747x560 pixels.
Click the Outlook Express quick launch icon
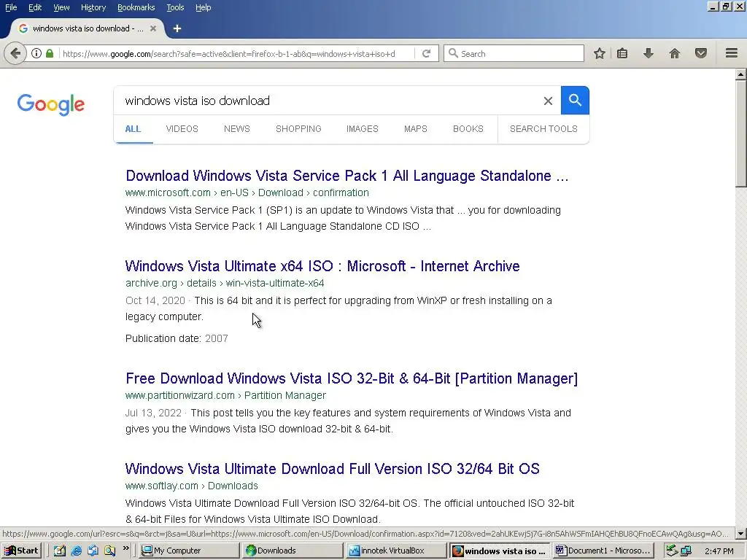(x=93, y=551)
